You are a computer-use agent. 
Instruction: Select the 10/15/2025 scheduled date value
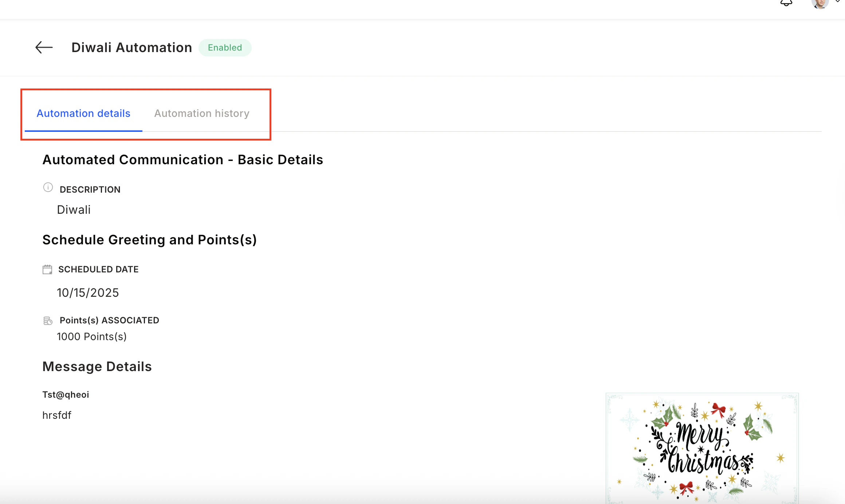[88, 293]
